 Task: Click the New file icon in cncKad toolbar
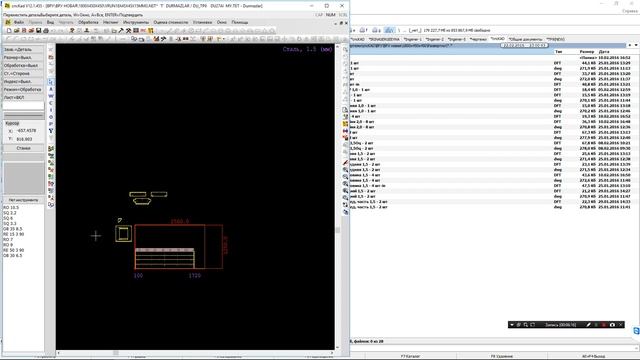click(x=9, y=30)
